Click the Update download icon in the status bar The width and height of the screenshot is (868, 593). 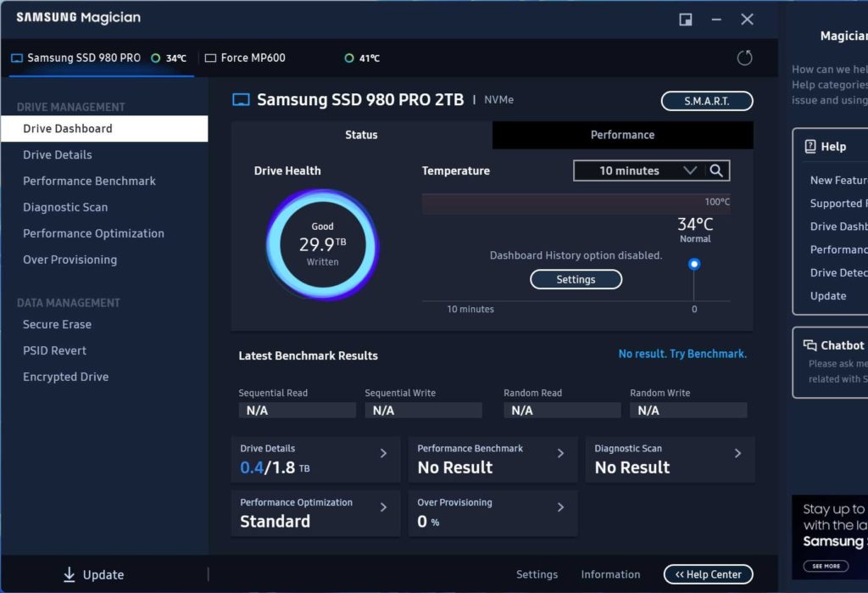[x=70, y=574]
